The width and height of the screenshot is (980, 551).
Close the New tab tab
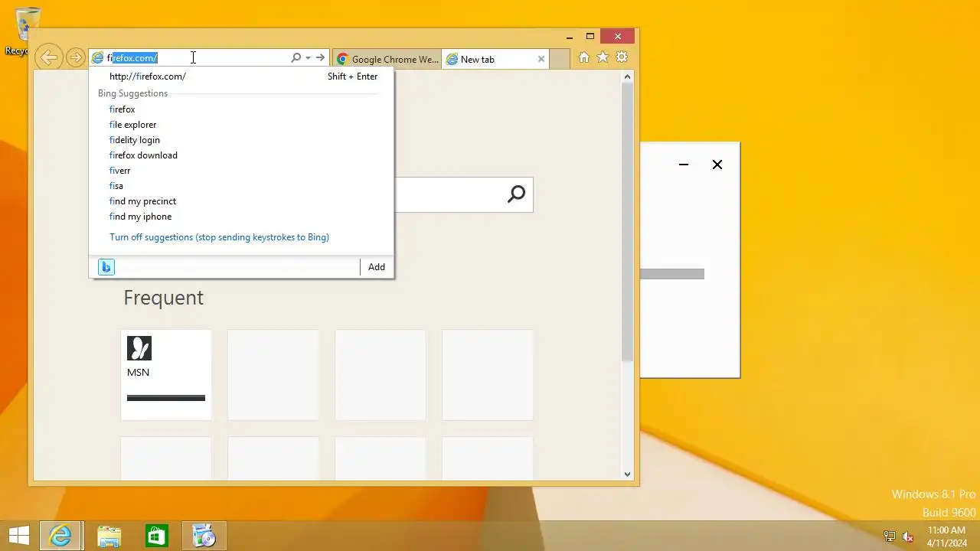[x=541, y=59]
